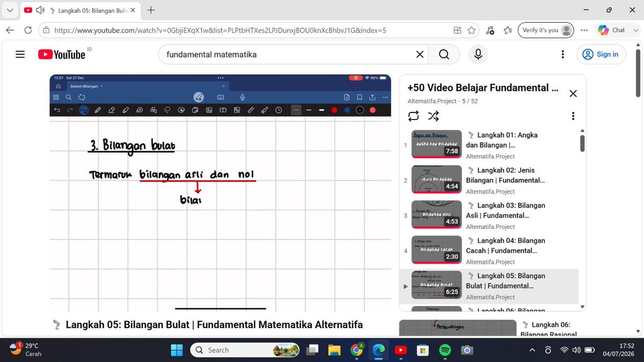Show hidden tray icons chevron
This screenshot has height=362, width=644.
tap(532, 350)
